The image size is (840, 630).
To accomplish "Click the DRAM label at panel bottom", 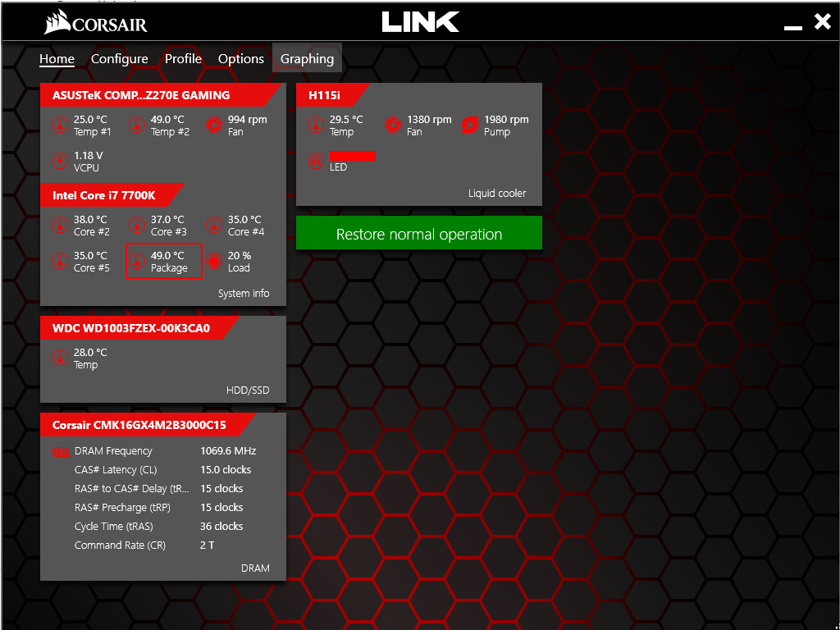I will coord(256,568).
